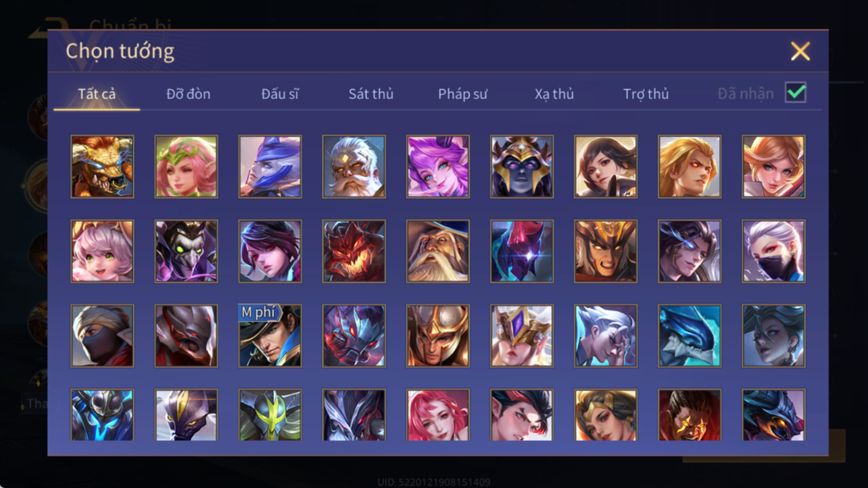Choose the masked white-haired ninja hero
Image resolution: width=868 pixels, height=488 pixels.
pyautogui.click(x=774, y=251)
